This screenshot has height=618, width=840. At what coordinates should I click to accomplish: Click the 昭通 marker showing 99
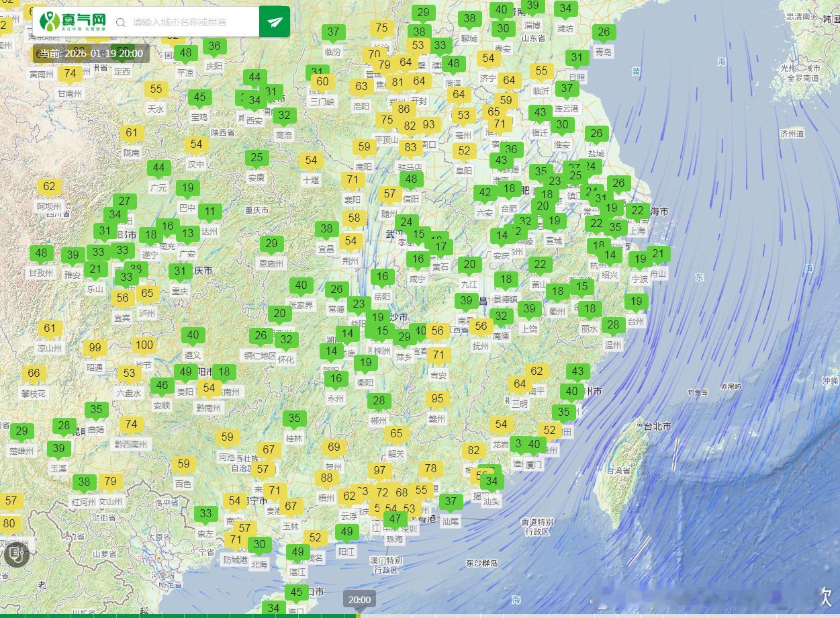point(95,349)
